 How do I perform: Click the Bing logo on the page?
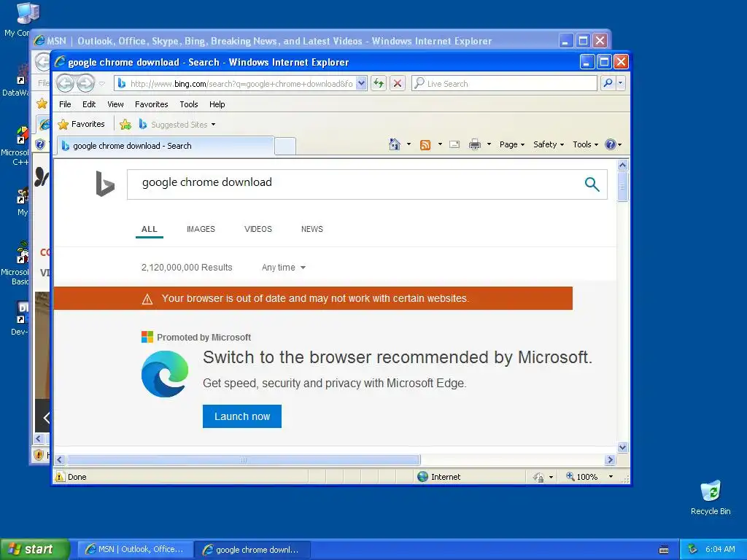pos(105,184)
